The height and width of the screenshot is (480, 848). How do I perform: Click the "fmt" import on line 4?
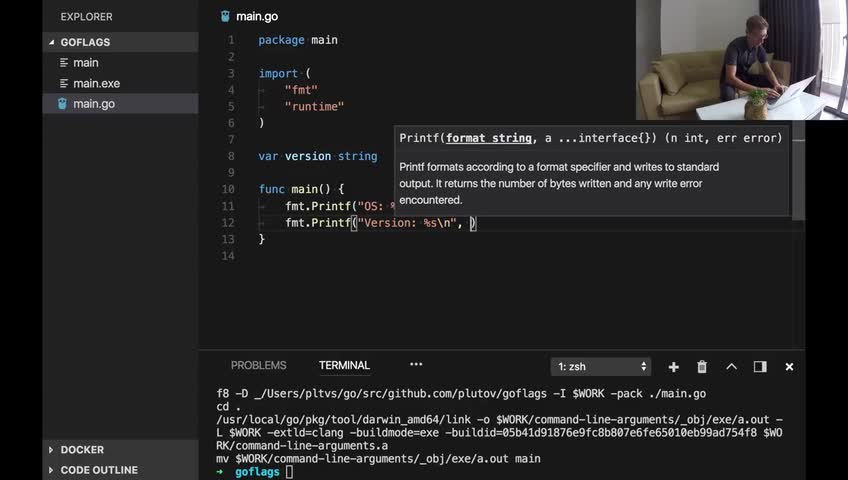point(301,90)
